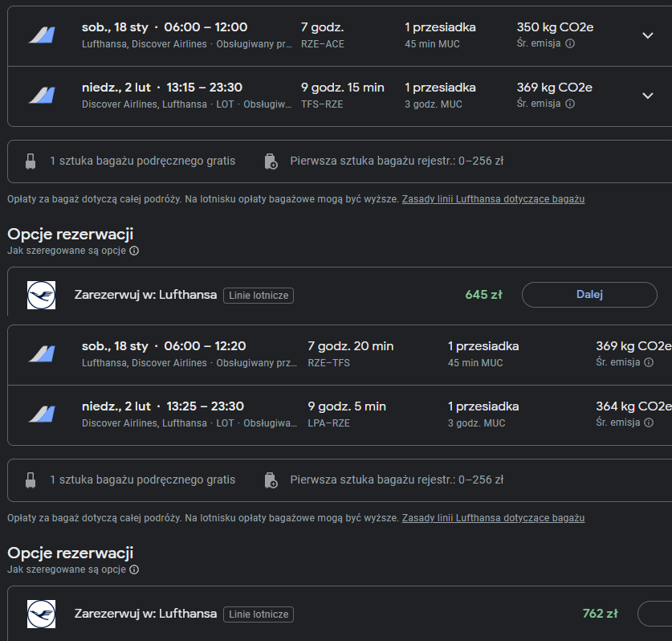Click Lufthansa logo in 762 zł option
Screen dimensions: 672x641
(x=41, y=614)
